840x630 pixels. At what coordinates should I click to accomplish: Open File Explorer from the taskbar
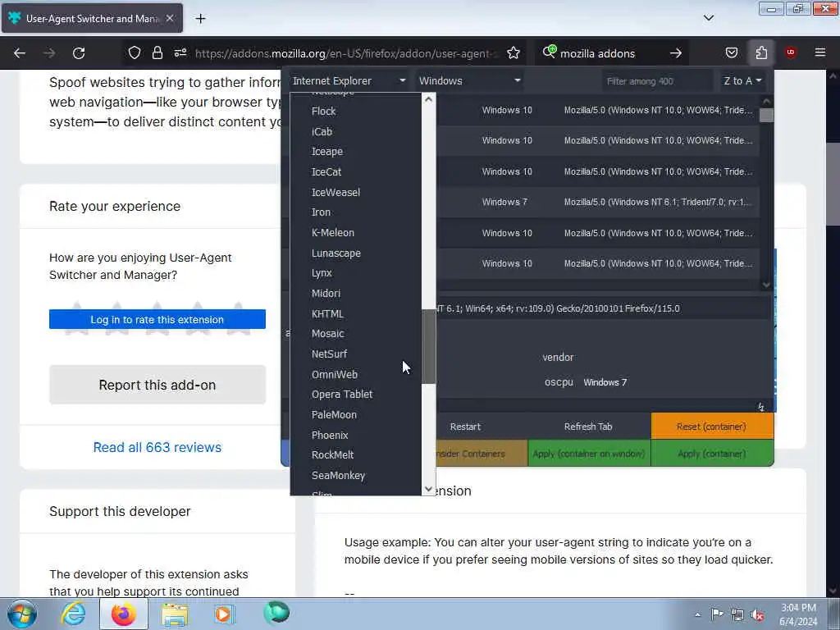click(x=175, y=614)
